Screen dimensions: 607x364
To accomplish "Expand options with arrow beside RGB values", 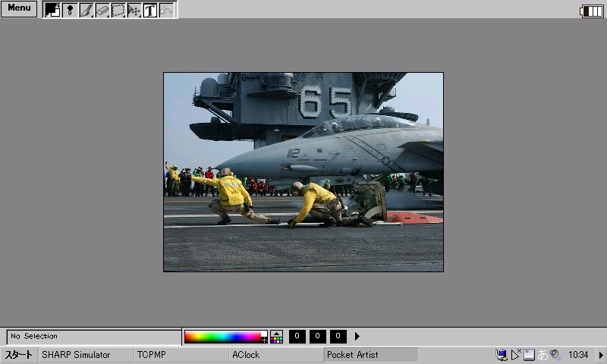I will (357, 337).
